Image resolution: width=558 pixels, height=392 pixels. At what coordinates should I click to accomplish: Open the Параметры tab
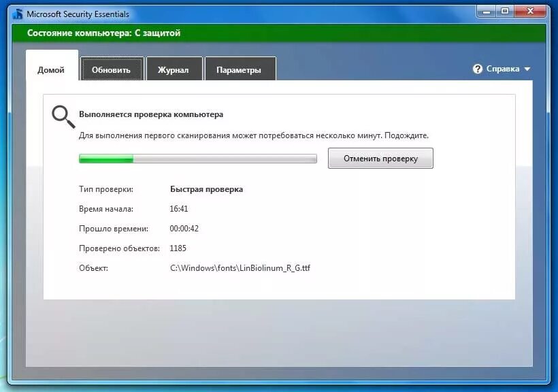240,69
